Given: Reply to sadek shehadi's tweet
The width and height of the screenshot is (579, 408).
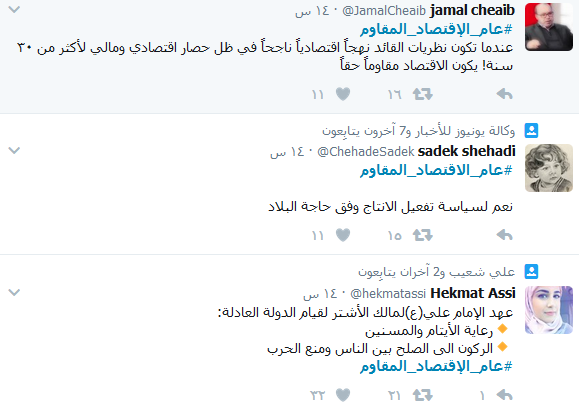Looking at the screenshot, I should 504,235.
